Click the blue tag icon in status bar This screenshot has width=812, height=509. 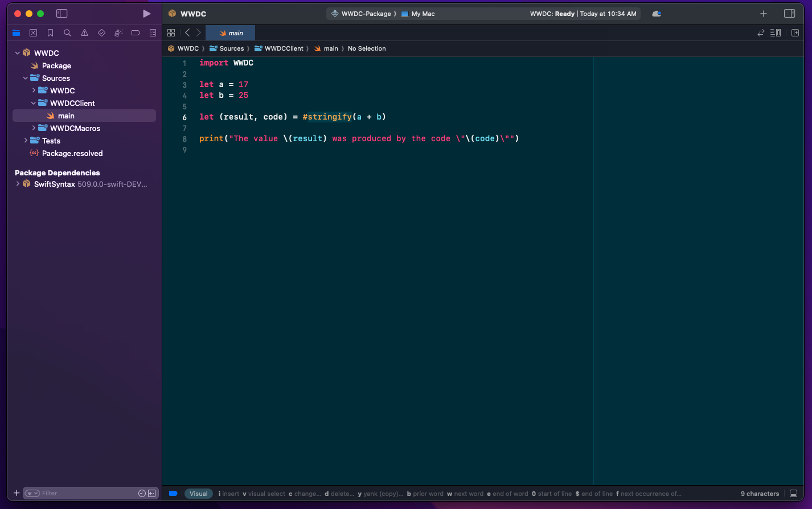click(x=173, y=494)
